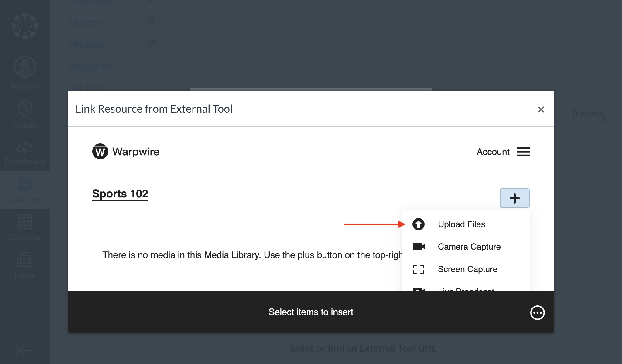
Task: Toggle Modules visibility eye icon
Action: (x=151, y=43)
